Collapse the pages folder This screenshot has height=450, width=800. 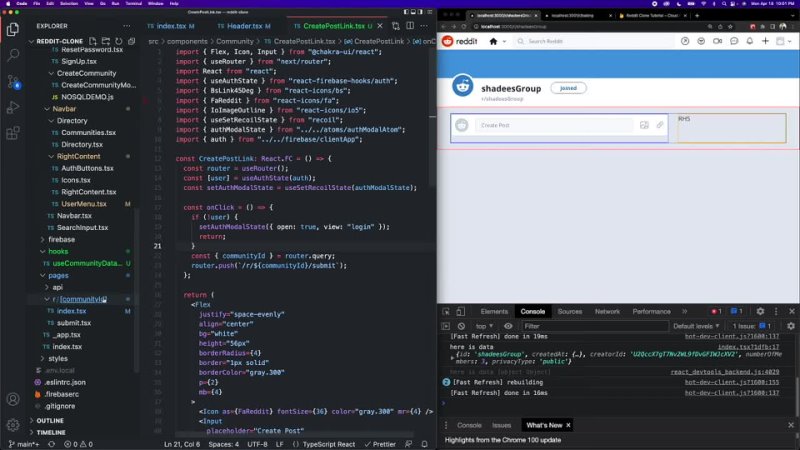point(58,276)
